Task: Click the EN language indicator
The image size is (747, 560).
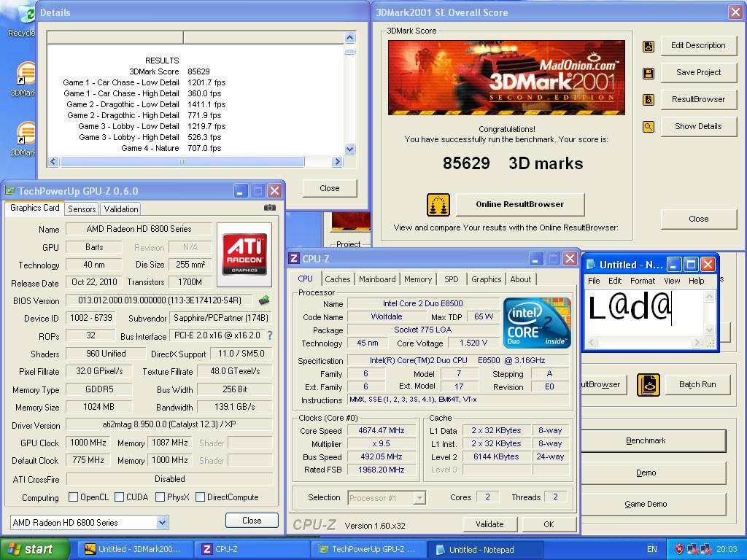Action: click(x=651, y=549)
